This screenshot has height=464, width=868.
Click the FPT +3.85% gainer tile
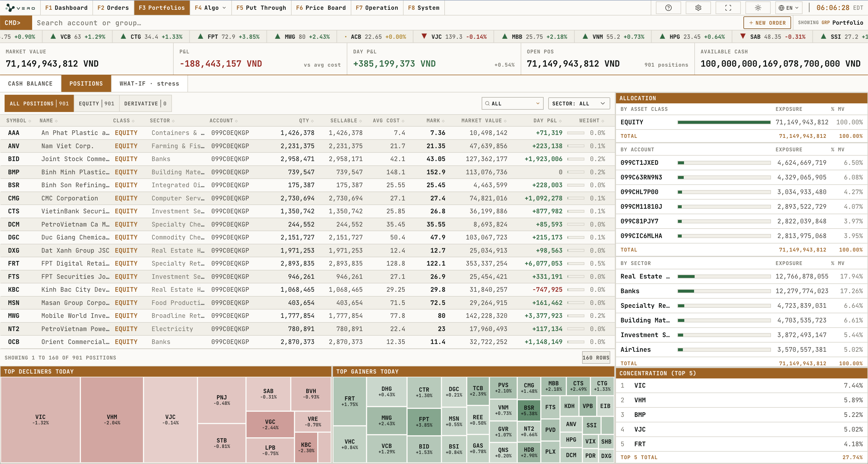click(424, 422)
